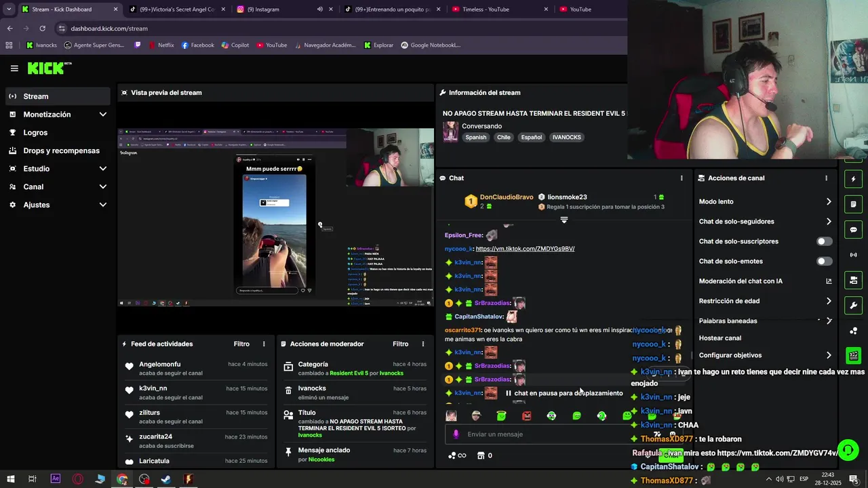Open the Google NotebookLM bookmark
The image size is (868, 488).
431,45
